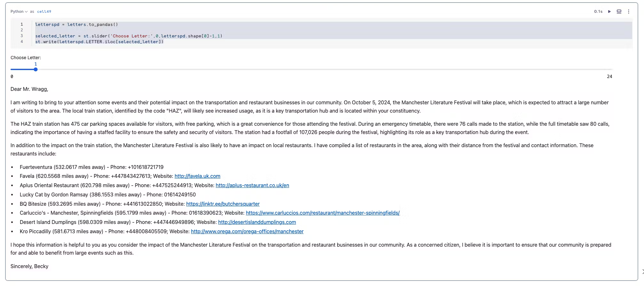Click the slider track near the 24 end
644x286 pixels.
601,69
